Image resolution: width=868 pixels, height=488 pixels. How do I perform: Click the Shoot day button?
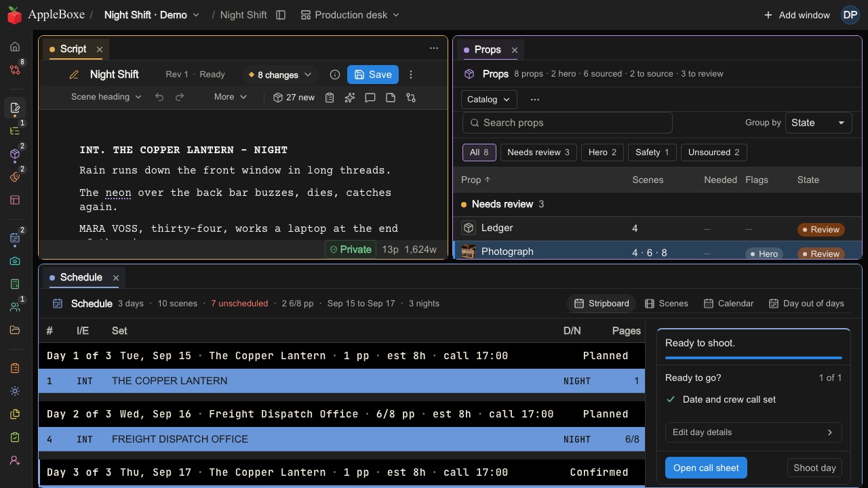click(814, 468)
